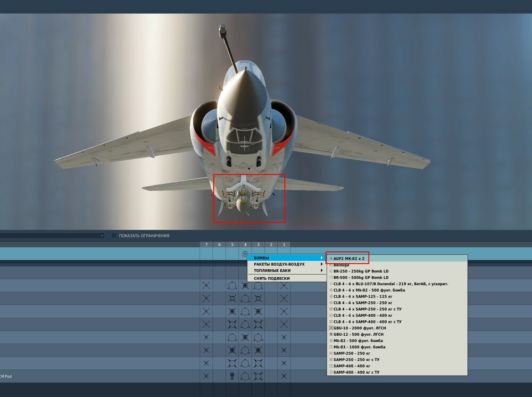Click pylon 1 cross icon in CM Pod row
Screen dimensions: 532x397
(x=284, y=376)
